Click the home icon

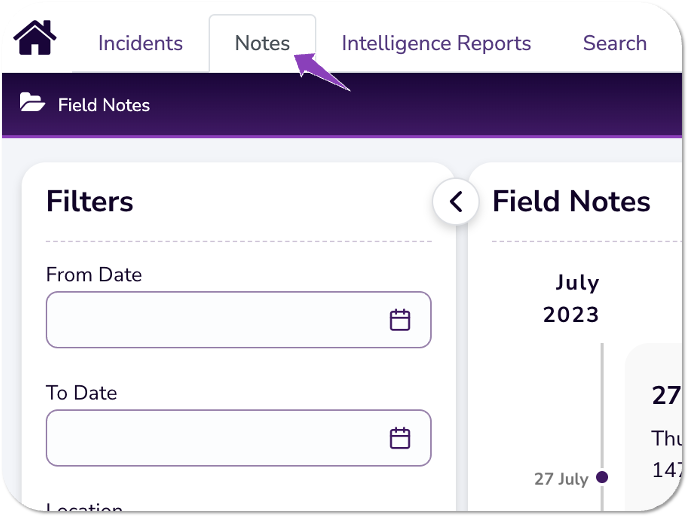pos(35,39)
